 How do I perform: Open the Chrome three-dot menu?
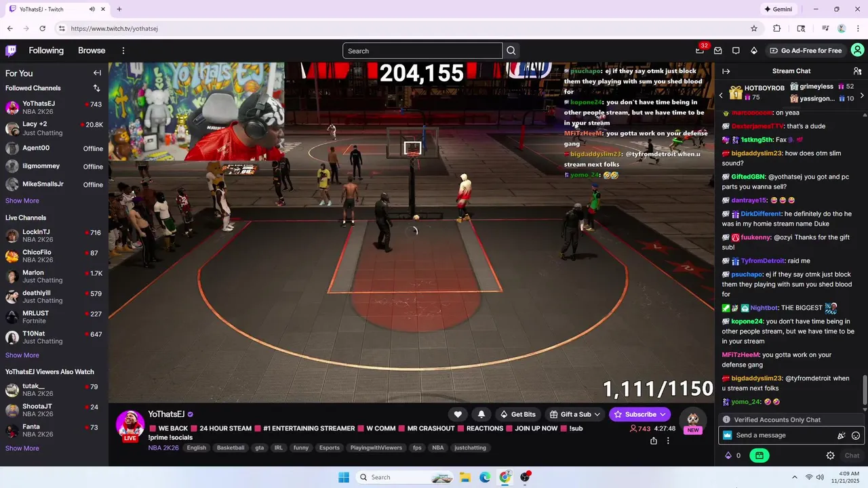coord(857,28)
